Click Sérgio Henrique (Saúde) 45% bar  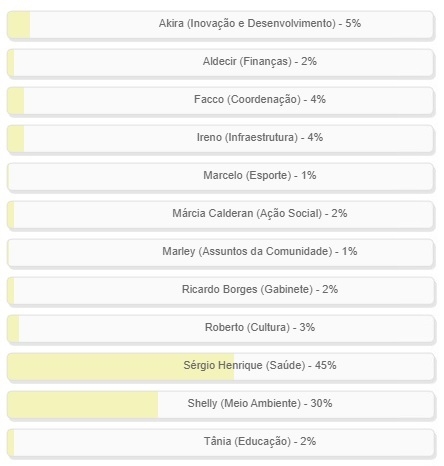coord(221,367)
